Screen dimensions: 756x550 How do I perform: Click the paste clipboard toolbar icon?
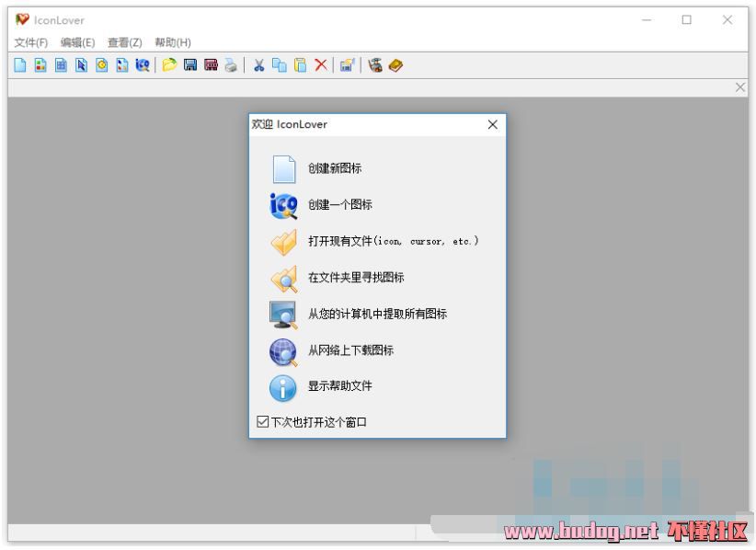(x=301, y=64)
